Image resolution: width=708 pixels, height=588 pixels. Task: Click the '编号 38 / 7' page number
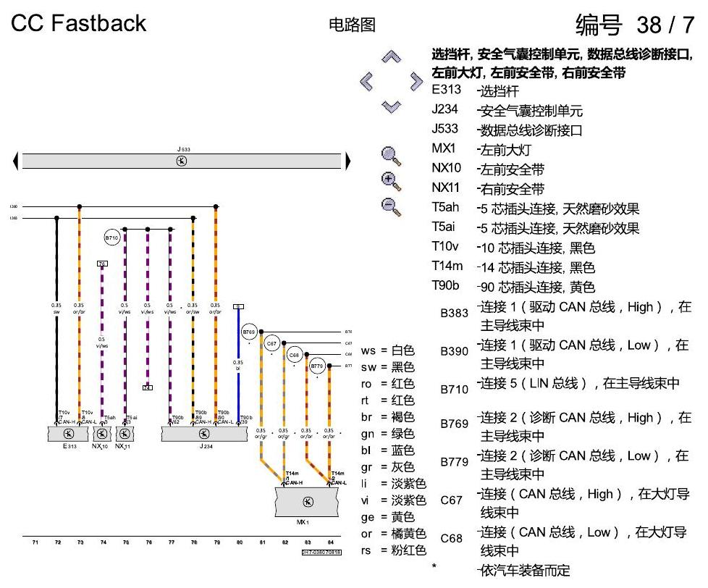(634, 25)
